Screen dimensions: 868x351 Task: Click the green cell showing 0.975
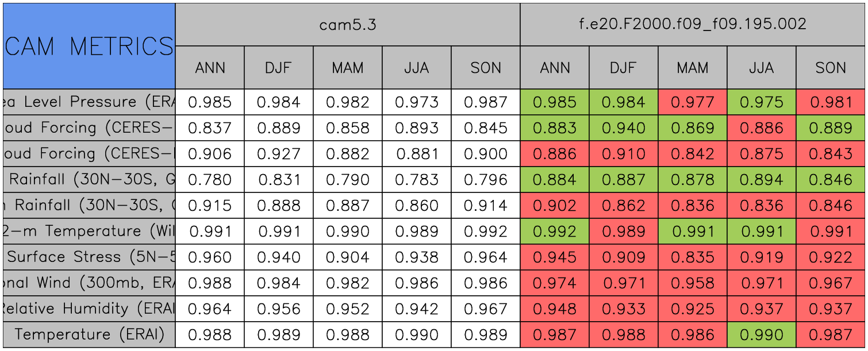pyautogui.click(x=762, y=102)
